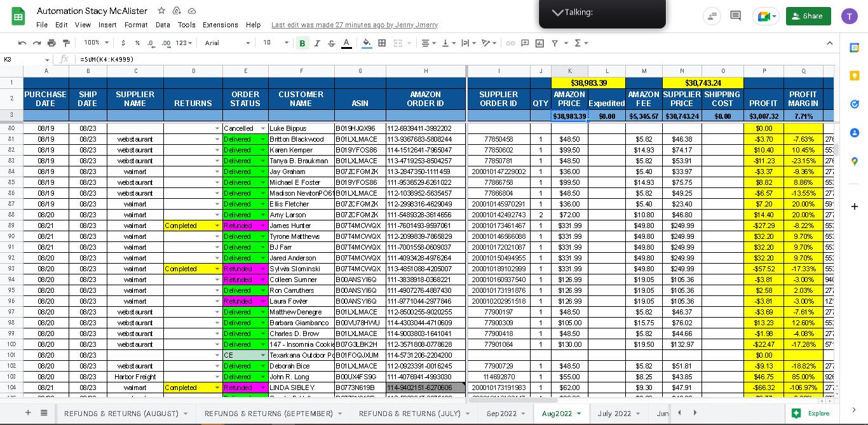Image resolution: width=868 pixels, height=425 pixels.
Task: Open the Name box K3 dropdown arrow
Action: click(47, 59)
